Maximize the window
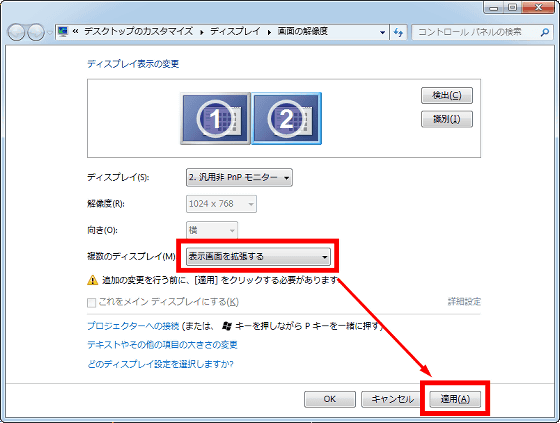Image resolution: width=560 pixels, height=423 pixels. tap(512, 8)
